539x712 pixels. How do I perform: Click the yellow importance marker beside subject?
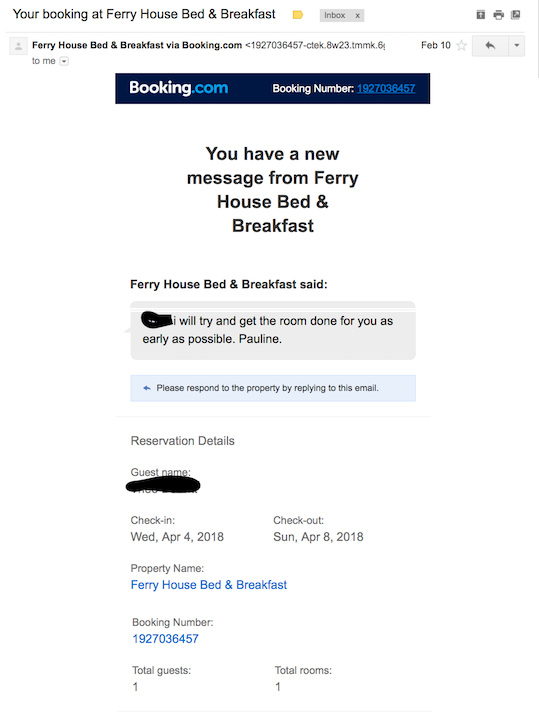click(x=298, y=15)
